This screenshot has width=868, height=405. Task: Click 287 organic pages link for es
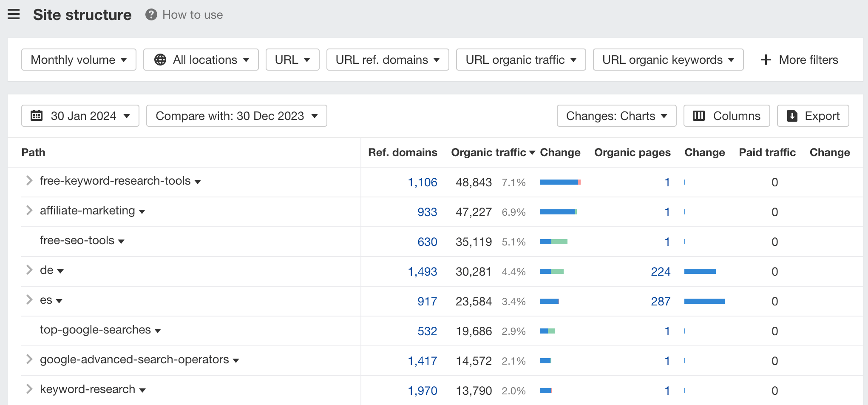661,301
